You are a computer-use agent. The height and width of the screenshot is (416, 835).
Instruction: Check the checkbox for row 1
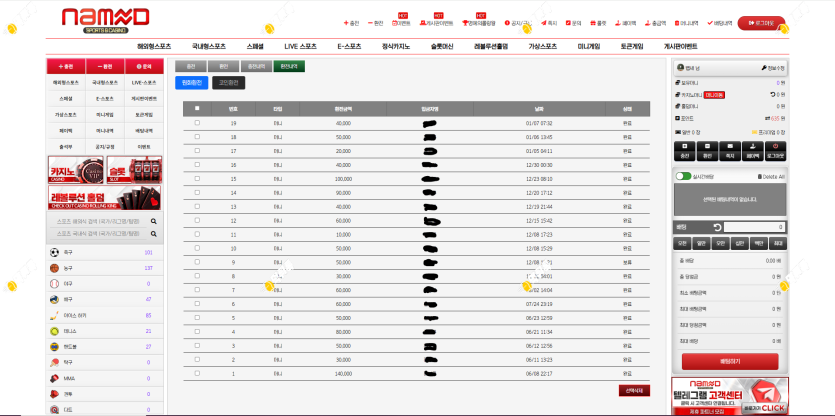(197, 373)
